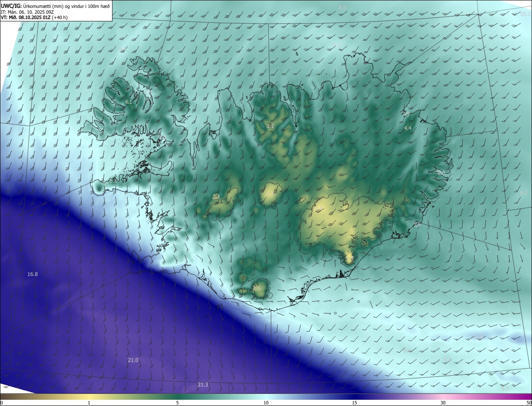Screen dimensions: 532x406
Task: Click the 4.1 value on the Westfjords
Action: tap(128, 102)
